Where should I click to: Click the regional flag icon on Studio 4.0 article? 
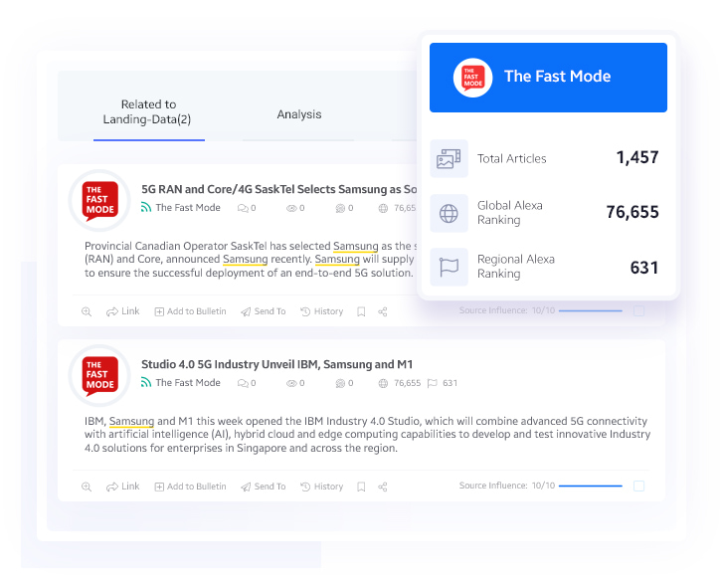click(432, 383)
